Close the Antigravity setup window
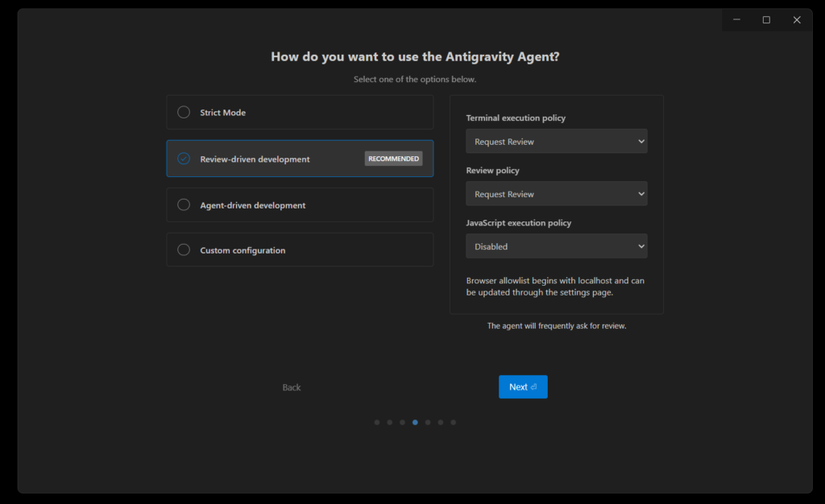Image resolution: width=825 pixels, height=504 pixels. (x=797, y=20)
